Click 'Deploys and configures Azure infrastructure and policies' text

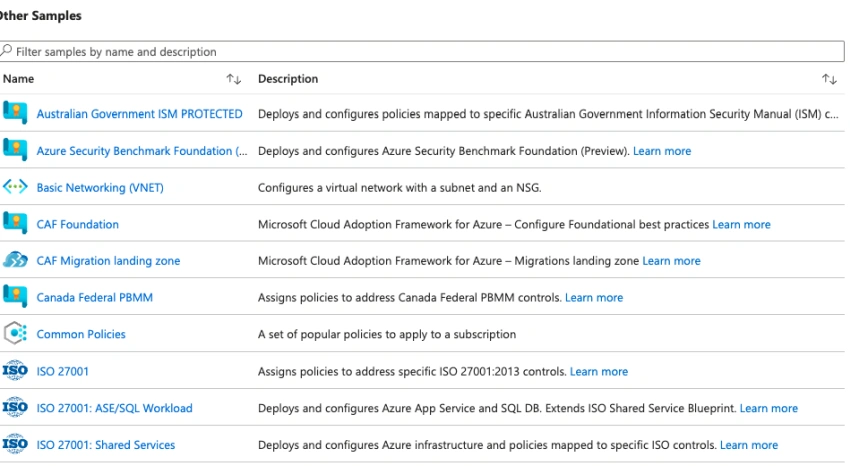coord(487,445)
